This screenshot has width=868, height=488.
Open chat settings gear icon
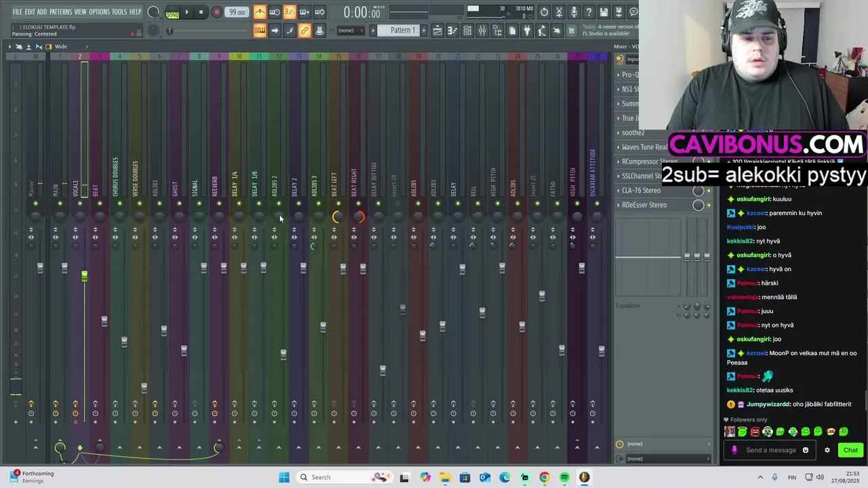(827, 450)
